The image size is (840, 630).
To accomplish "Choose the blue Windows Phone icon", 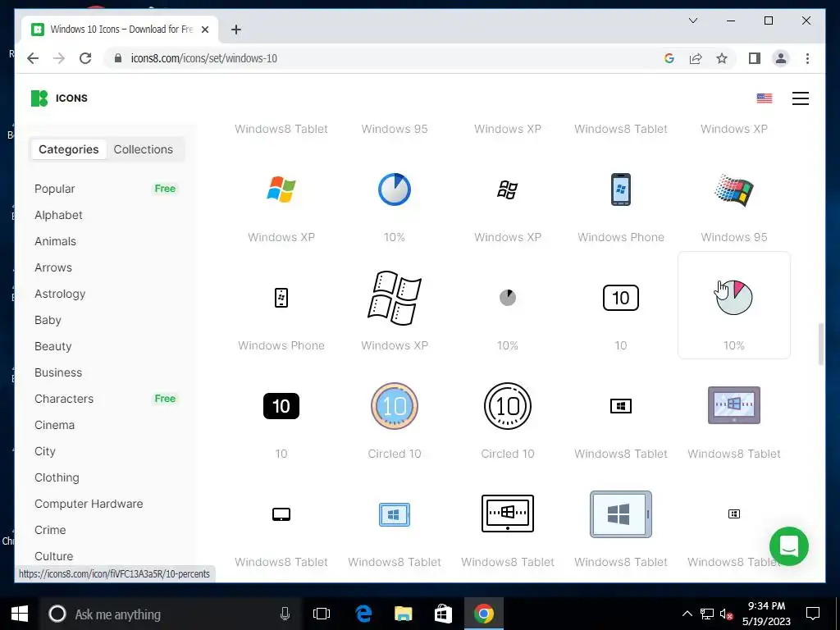I will tap(621, 189).
